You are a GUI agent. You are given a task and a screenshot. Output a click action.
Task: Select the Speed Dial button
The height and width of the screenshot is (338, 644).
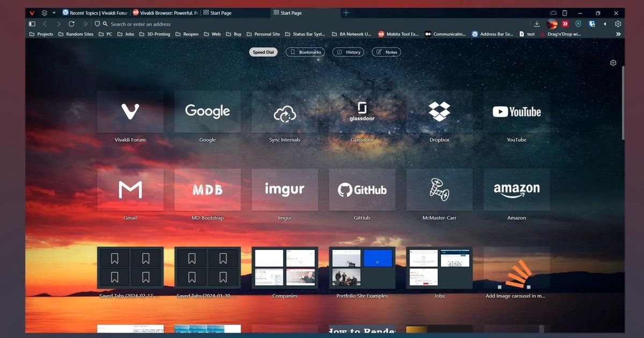263,52
